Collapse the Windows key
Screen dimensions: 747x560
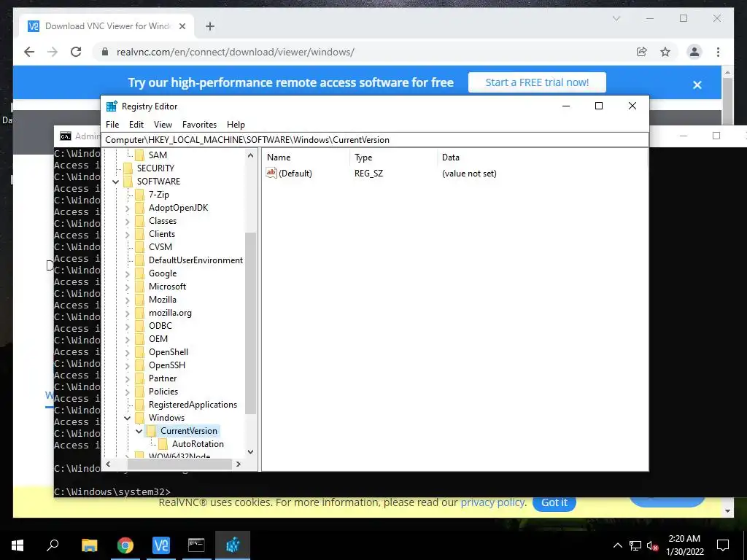click(127, 418)
